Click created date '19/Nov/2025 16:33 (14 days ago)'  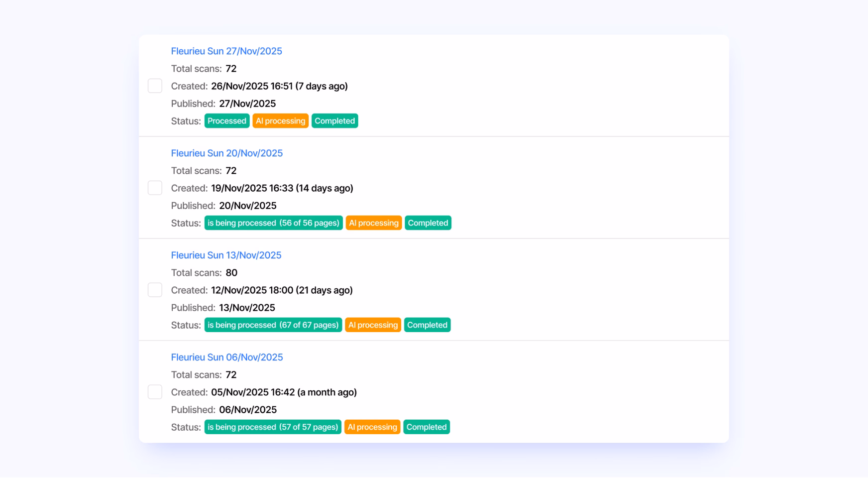click(x=282, y=188)
